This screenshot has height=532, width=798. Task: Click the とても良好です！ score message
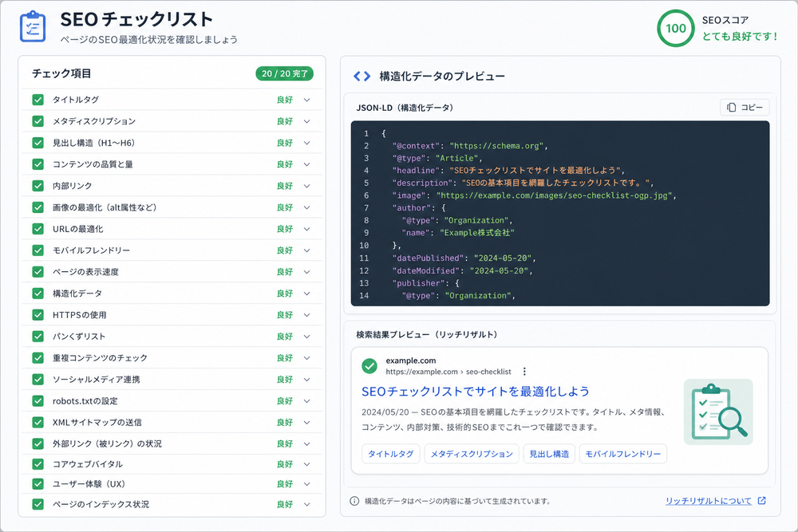(740, 37)
